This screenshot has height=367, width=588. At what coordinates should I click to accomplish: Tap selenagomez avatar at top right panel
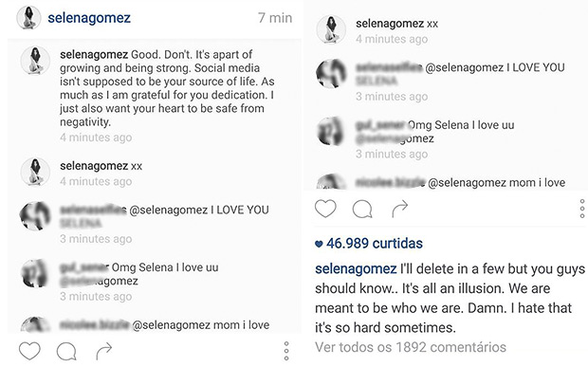point(331,29)
